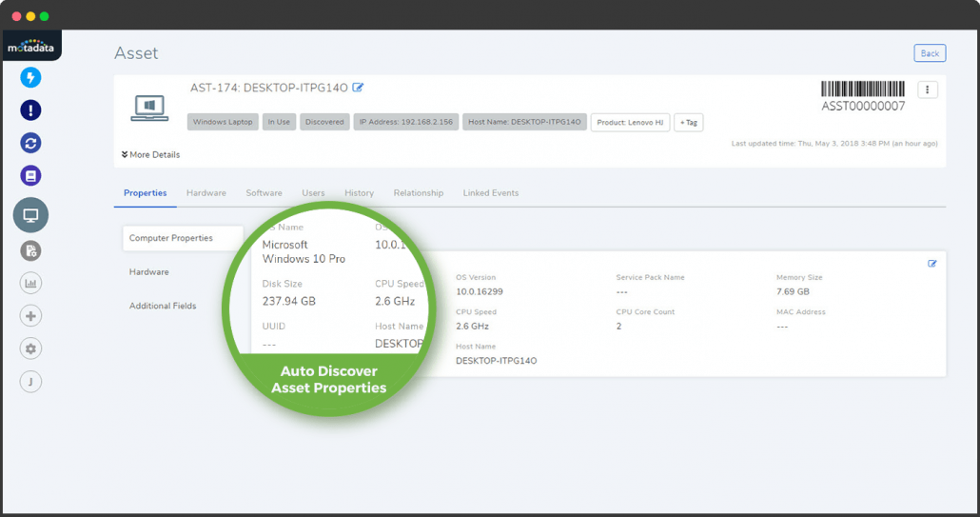Click the green macOS maximize button
Image resolution: width=980 pixels, height=517 pixels.
[x=45, y=16]
